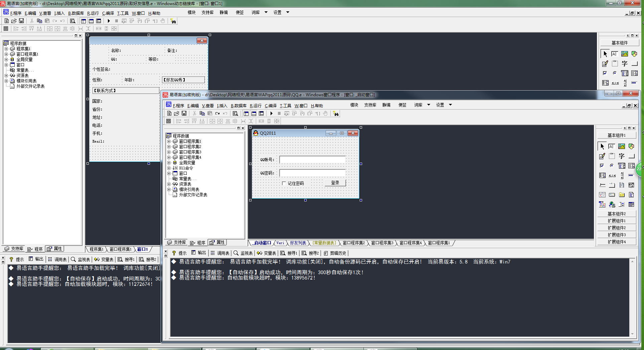The height and width of the screenshot is (350, 644).
Task: Click the Run play icon in QQ.e toolbar
Action: (272, 114)
